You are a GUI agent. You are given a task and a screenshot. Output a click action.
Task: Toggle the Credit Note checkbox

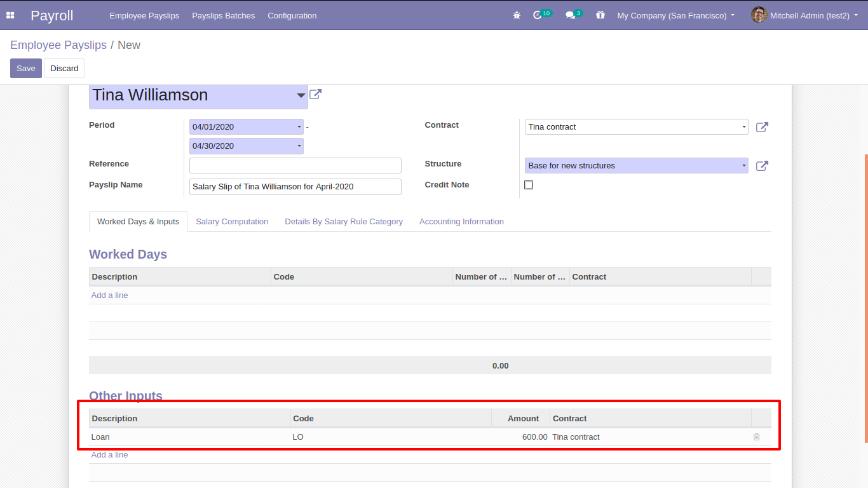[x=529, y=185]
